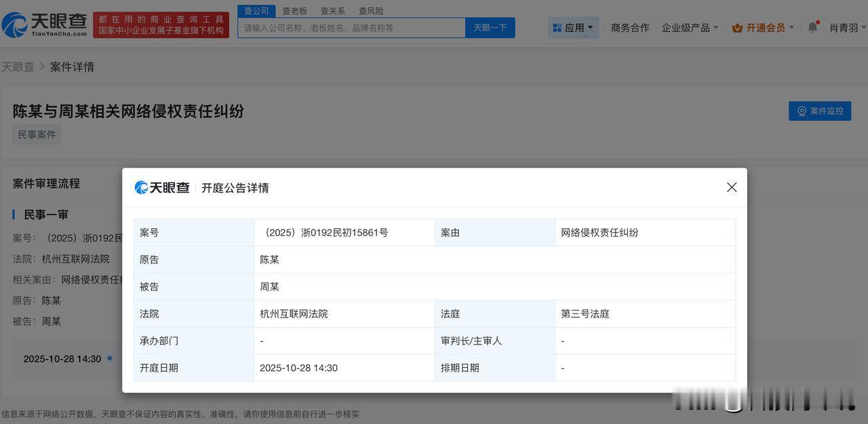Click the notification bell icon
Image resolution: width=868 pixels, height=424 pixels.
coord(812,27)
